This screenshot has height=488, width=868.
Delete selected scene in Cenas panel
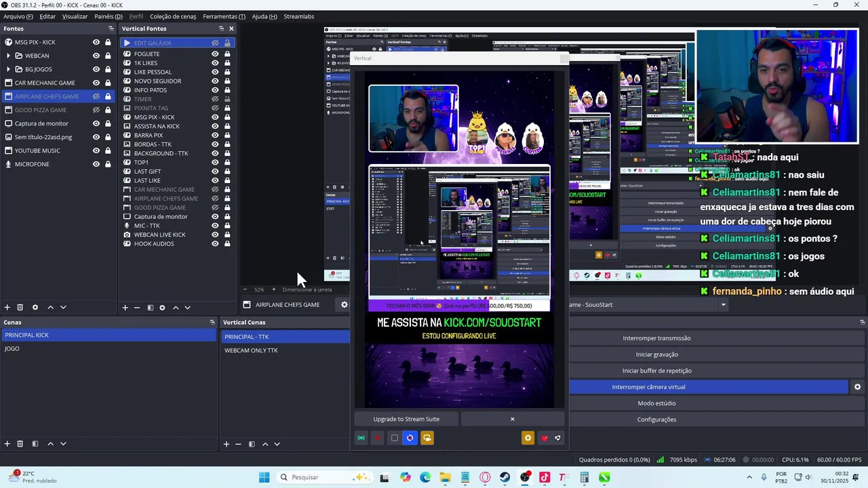[20, 444]
